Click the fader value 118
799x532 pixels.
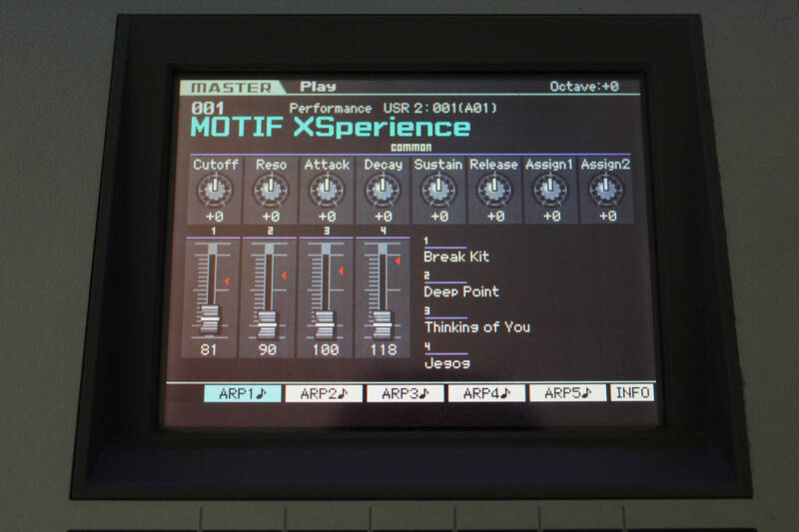[384, 349]
